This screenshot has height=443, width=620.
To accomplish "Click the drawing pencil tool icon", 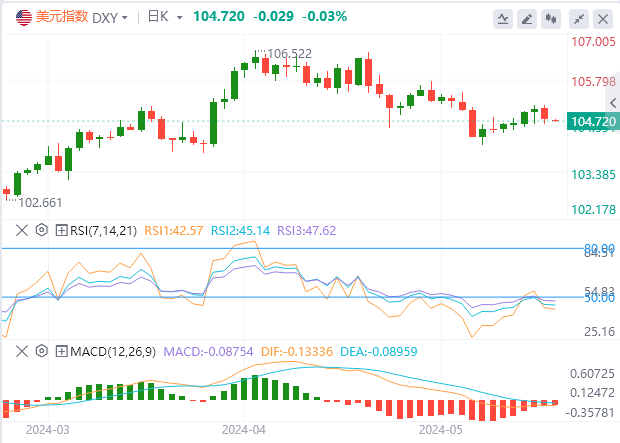I will tap(529, 19).
